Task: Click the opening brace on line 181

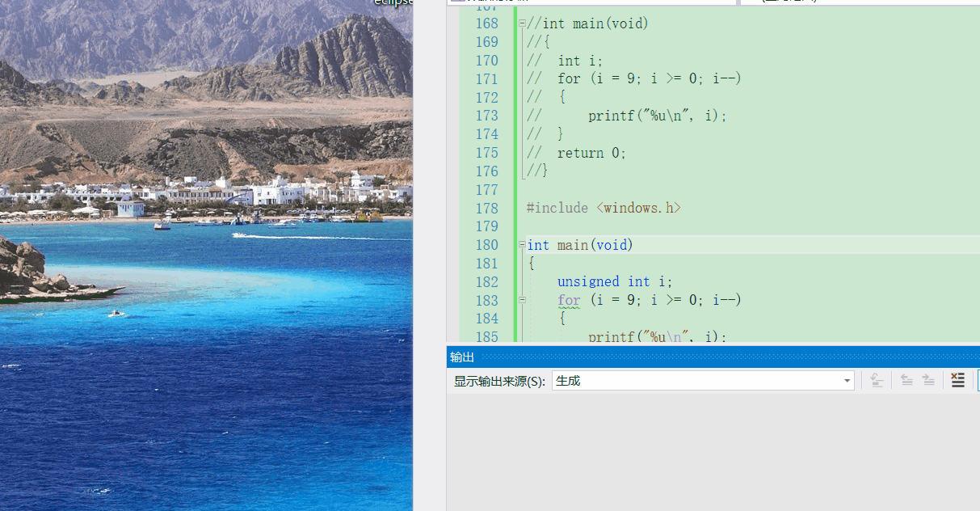Action: (x=531, y=264)
